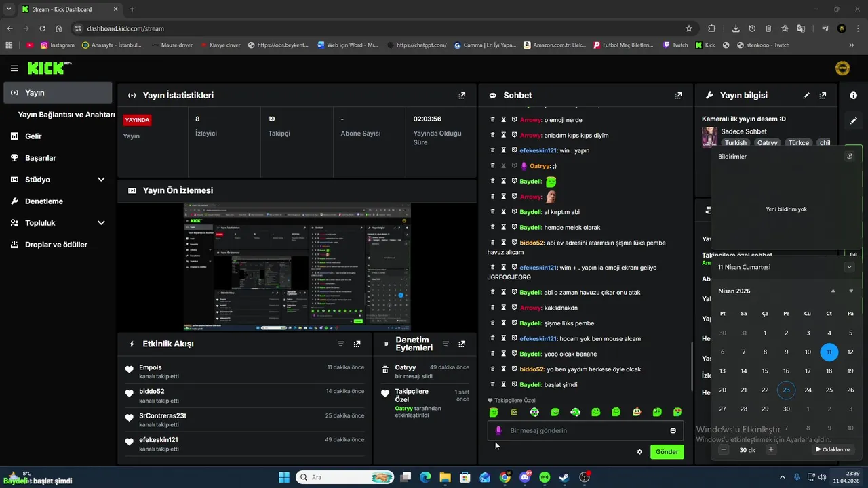
Task: Start focus session with Odaklanma button
Action: point(833,449)
